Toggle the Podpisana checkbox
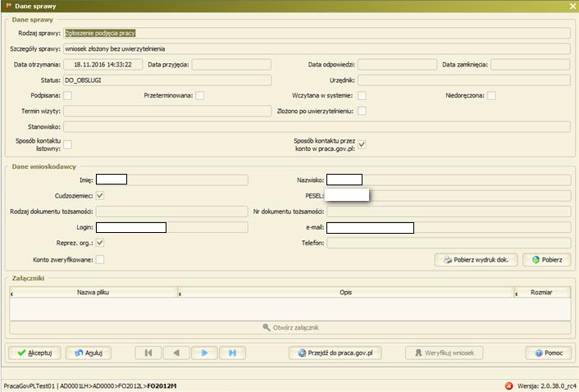Image resolution: width=579 pixels, height=392 pixels. 67,96
